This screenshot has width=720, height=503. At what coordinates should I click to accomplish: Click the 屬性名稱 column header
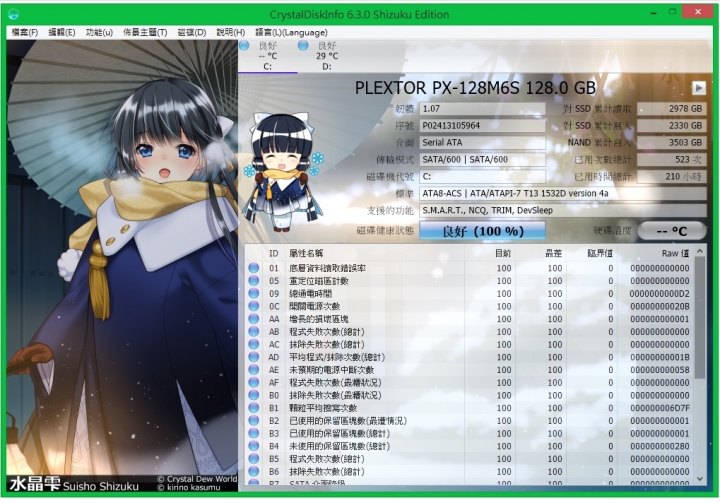[x=306, y=253]
